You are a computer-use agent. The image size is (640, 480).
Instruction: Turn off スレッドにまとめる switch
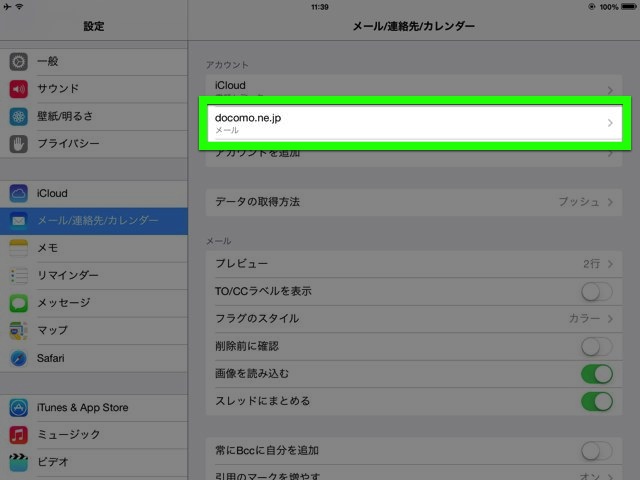click(597, 401)
